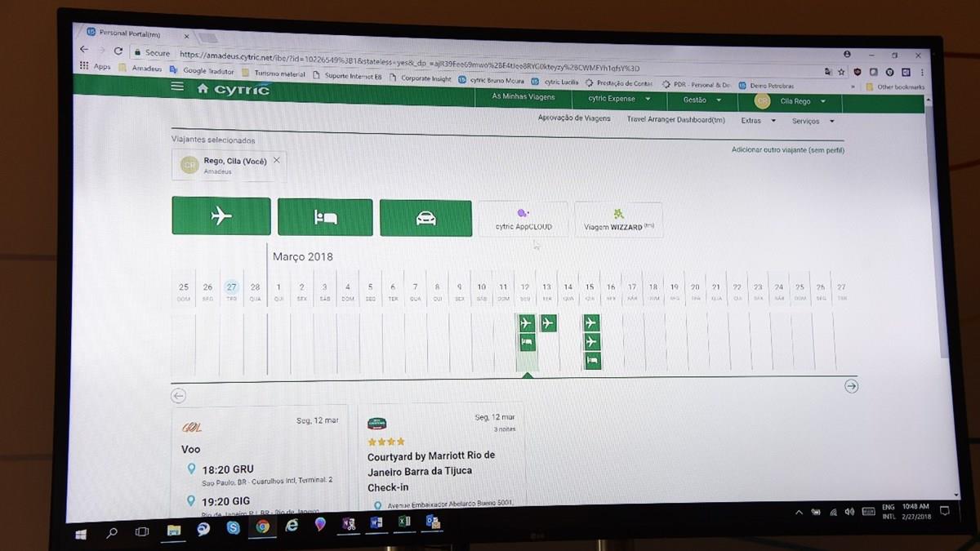Expand the Gestão dropdown menu
Image resolution: width=980 pixels, height=551 pixels.
click(702, 100)
